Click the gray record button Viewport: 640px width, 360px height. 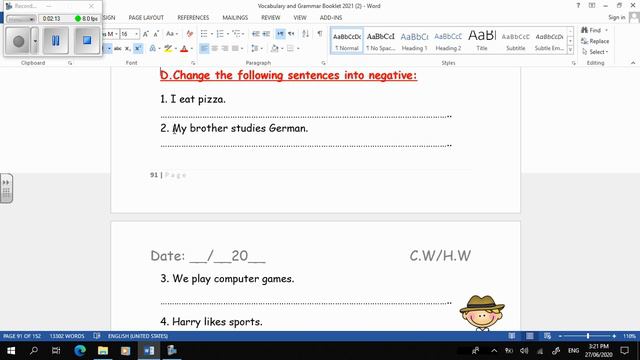pyautogui.click(x=18, y=41)
